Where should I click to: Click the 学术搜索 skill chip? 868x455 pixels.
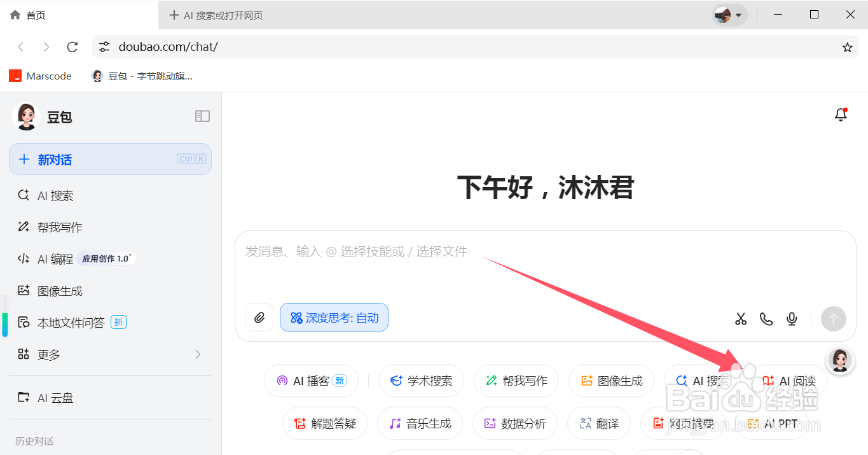pyautogui.click(x=421, y=381)
